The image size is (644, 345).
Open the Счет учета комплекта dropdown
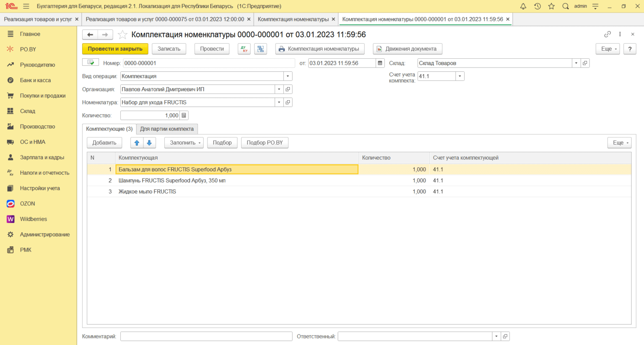(x=460, y=76)
